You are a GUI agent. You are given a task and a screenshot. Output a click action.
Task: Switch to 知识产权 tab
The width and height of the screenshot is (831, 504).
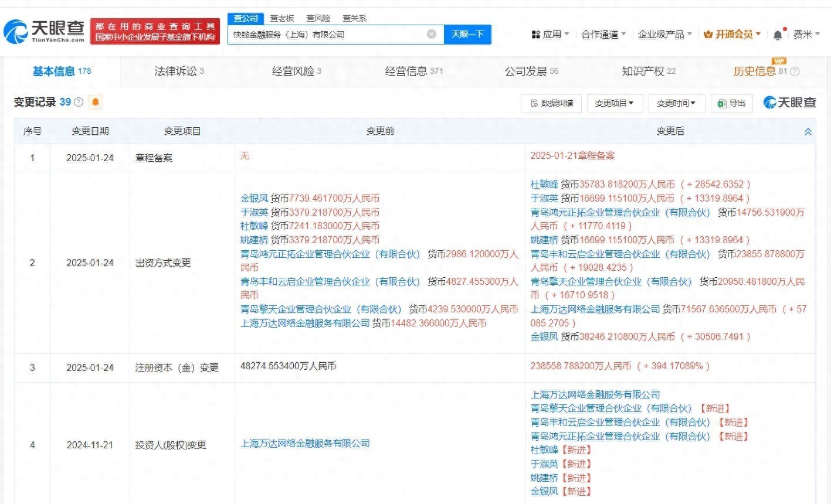[648, 71]
